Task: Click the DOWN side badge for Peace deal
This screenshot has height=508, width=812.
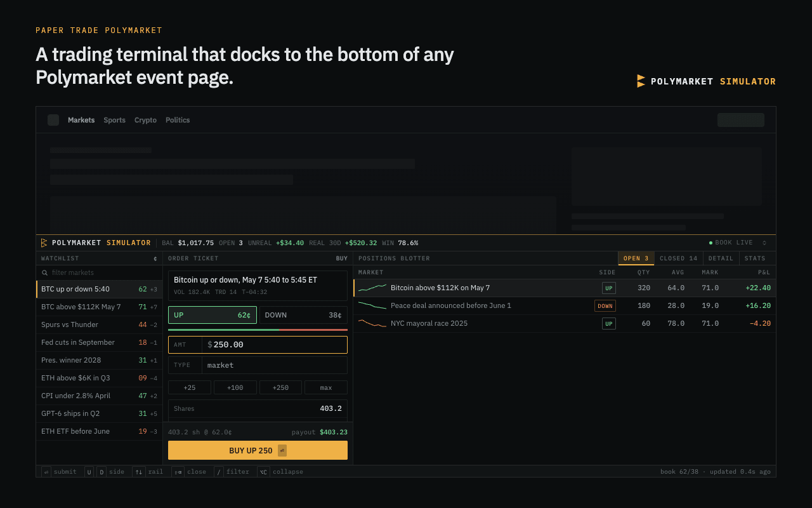Action: point(605,306)
